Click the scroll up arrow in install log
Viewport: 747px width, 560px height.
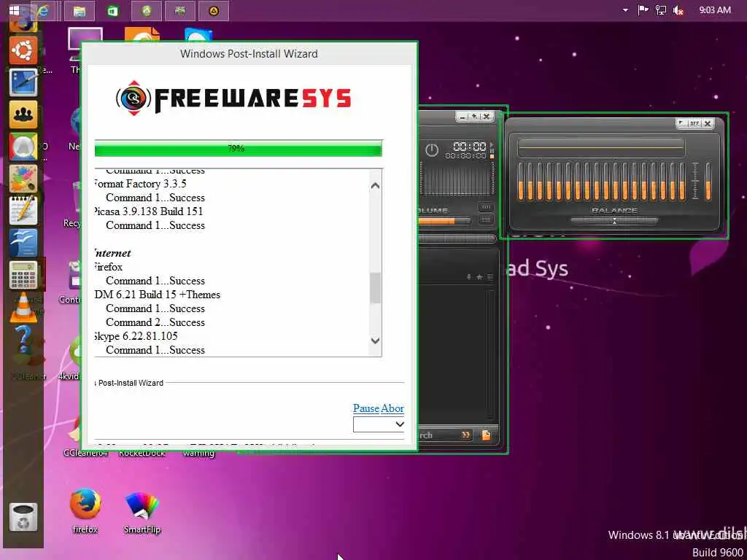(x=376, y=186)
